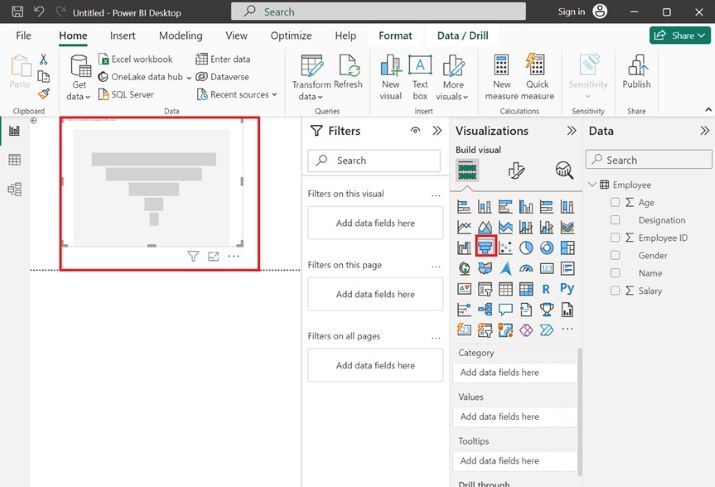Switch to the Optimize ribbon tab
The height and width of the screenshot is (487, 715).
[x=291, y=36]
